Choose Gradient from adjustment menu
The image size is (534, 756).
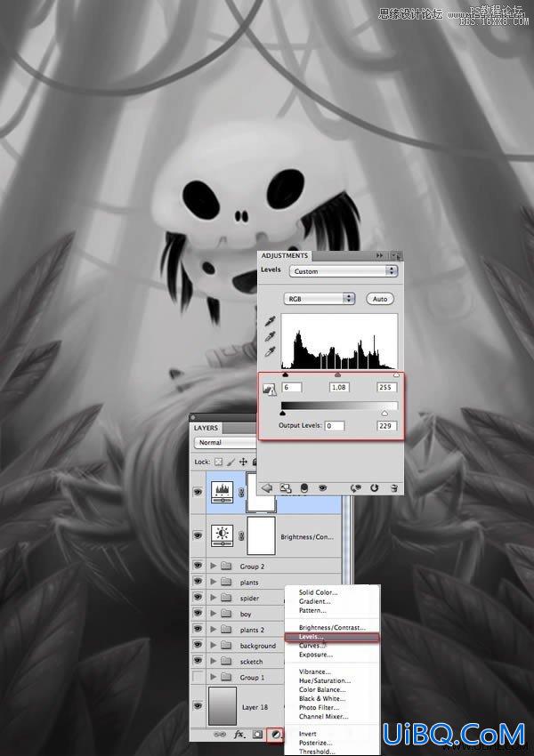tap(314, 601)
